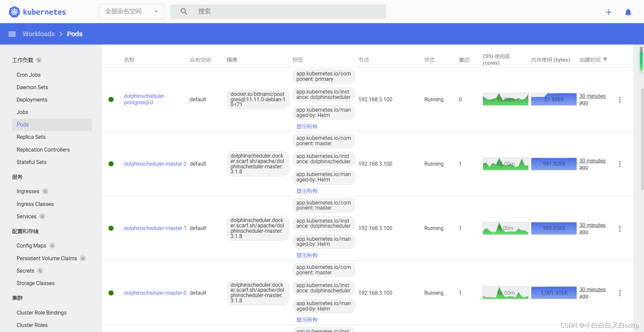644x332 pixels.
Task: Go to Services page
Action: click(26, 216)
